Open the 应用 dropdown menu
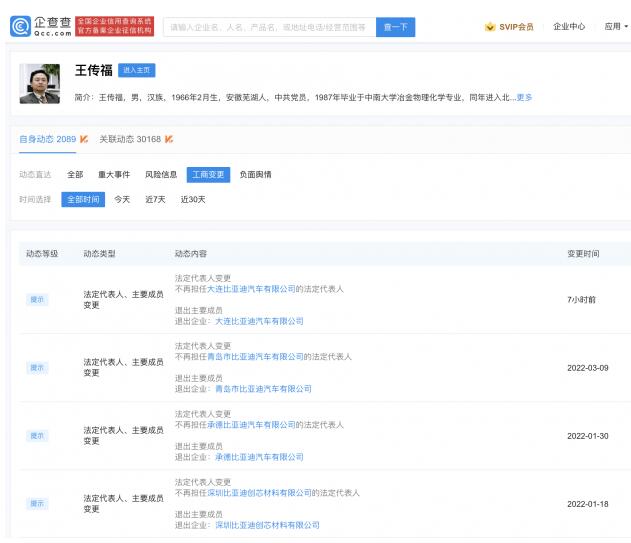The image size is (631, 543). point(616,27)
